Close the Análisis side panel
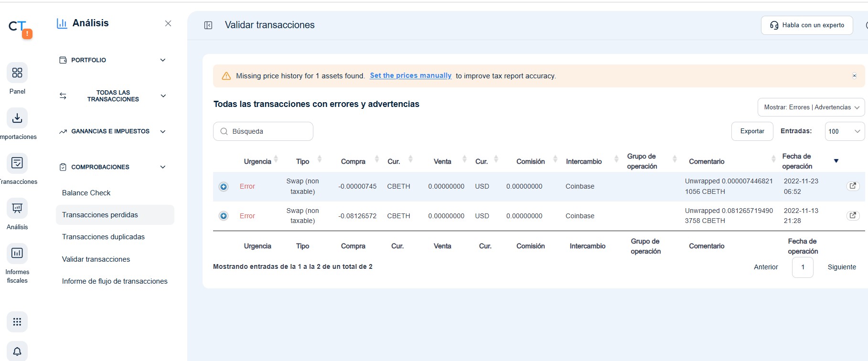868x361 pixels. [168, 23]
